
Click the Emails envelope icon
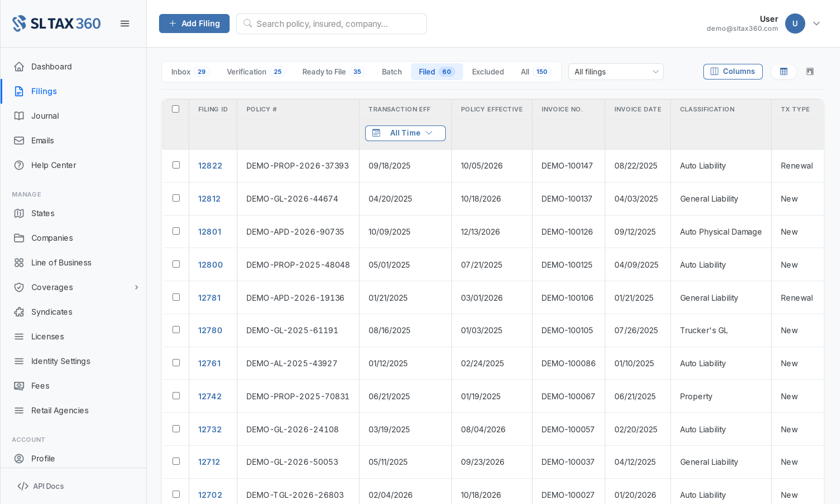coord(19,141)
